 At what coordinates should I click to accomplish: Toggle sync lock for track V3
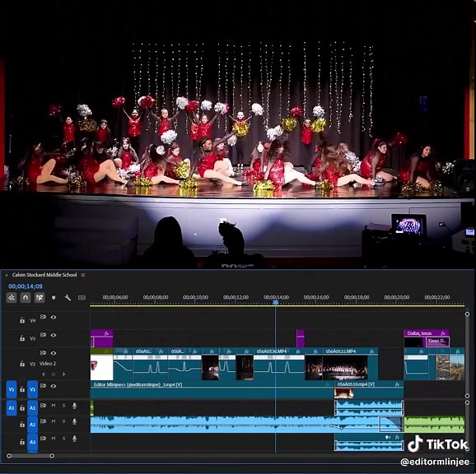(43, 335)
